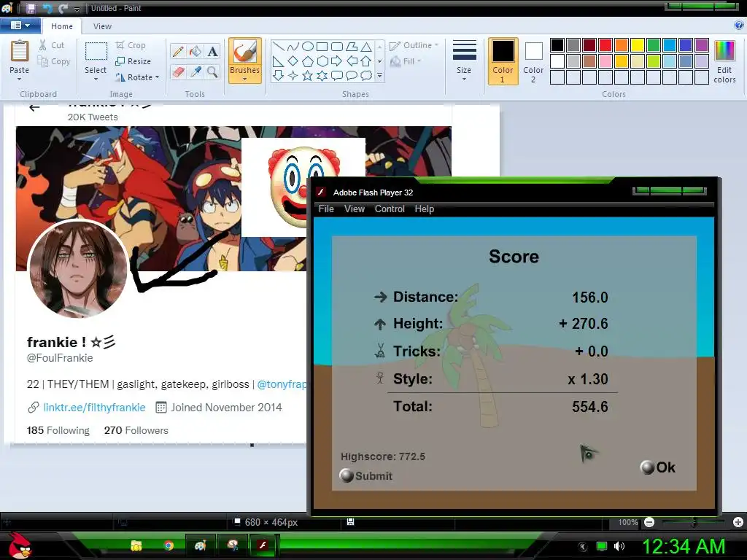Choose the Pentagon shape
This screenshot has width=747, height=560.
[308, 61]
